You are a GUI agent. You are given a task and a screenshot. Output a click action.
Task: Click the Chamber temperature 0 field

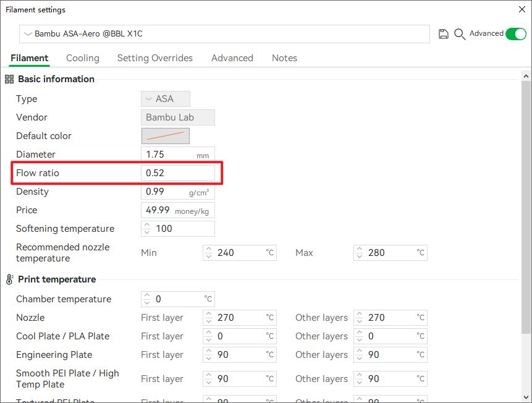pyautogui.click(x=178, y=299)
